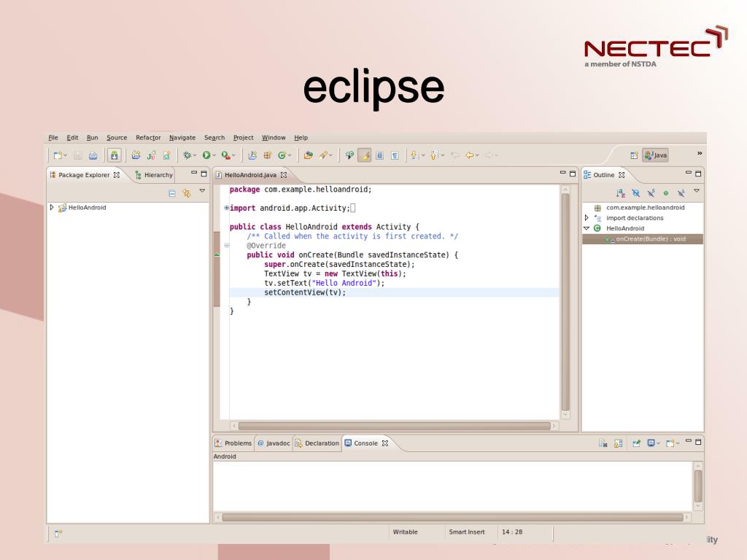Screen dimensions: 747x560
Task: Click the Open Console icon
Action: [x=670, y=443]
